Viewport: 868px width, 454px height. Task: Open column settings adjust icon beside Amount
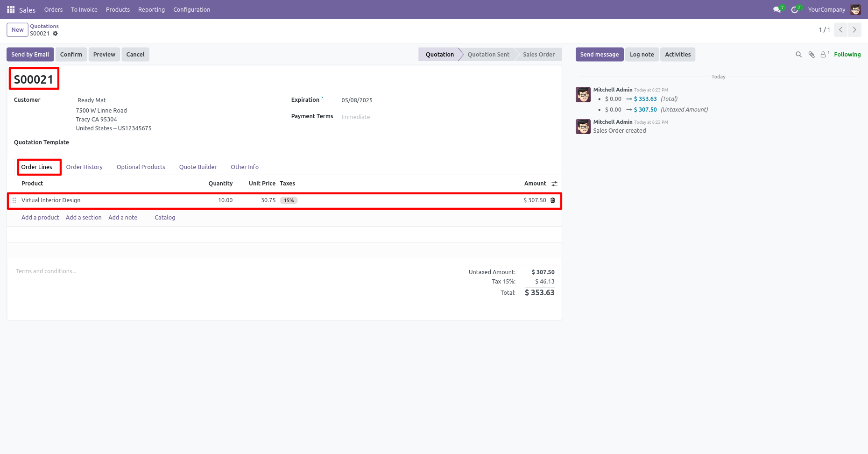pos(554,184)
